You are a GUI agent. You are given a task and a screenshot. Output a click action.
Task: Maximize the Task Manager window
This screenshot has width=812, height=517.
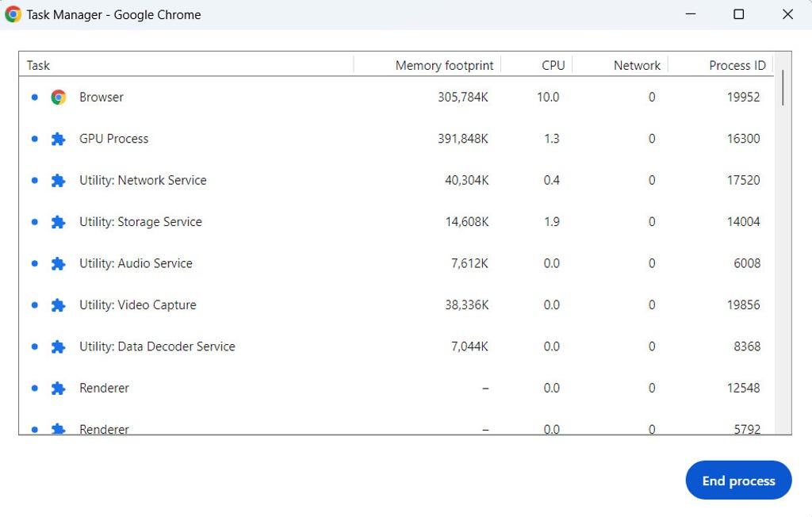tap(738, 14)
